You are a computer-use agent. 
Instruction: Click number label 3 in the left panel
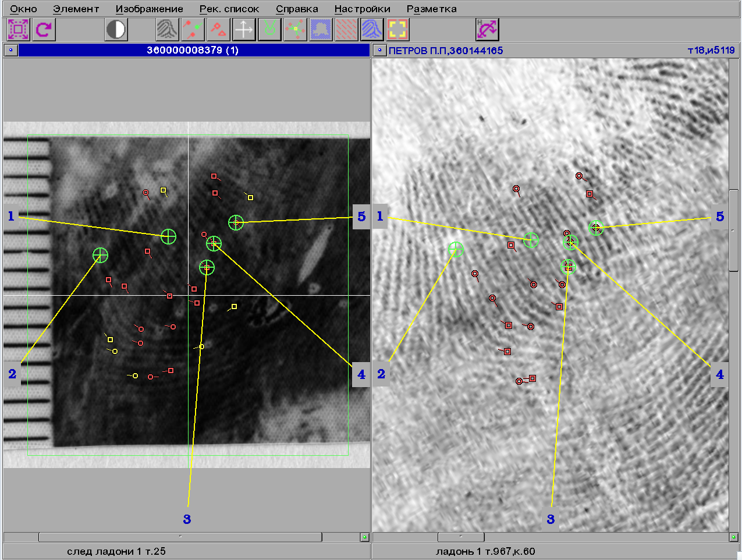(187, 519)
